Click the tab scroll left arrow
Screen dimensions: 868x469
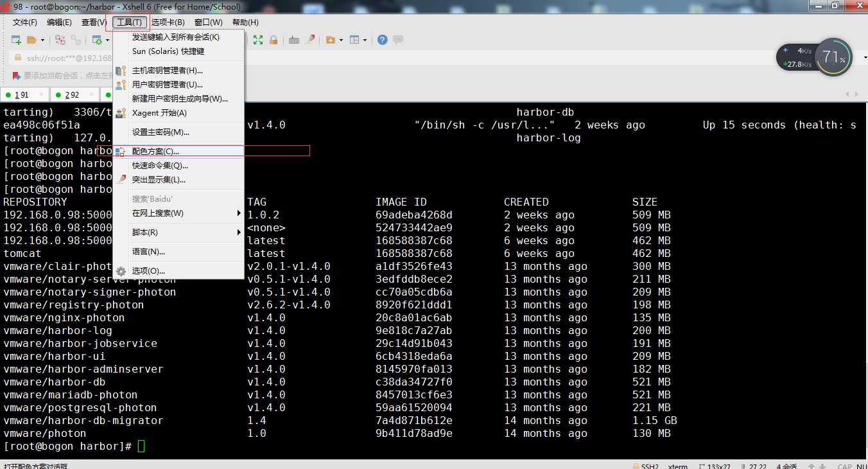tap(847, 95)
